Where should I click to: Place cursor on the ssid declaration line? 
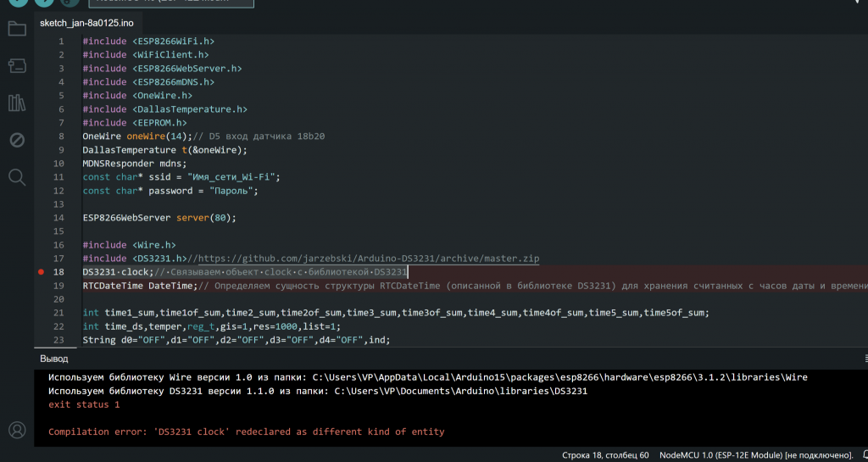pos(181,177)
